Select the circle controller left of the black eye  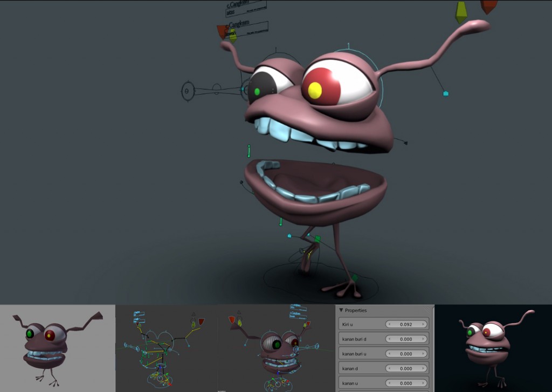point(187,90)
